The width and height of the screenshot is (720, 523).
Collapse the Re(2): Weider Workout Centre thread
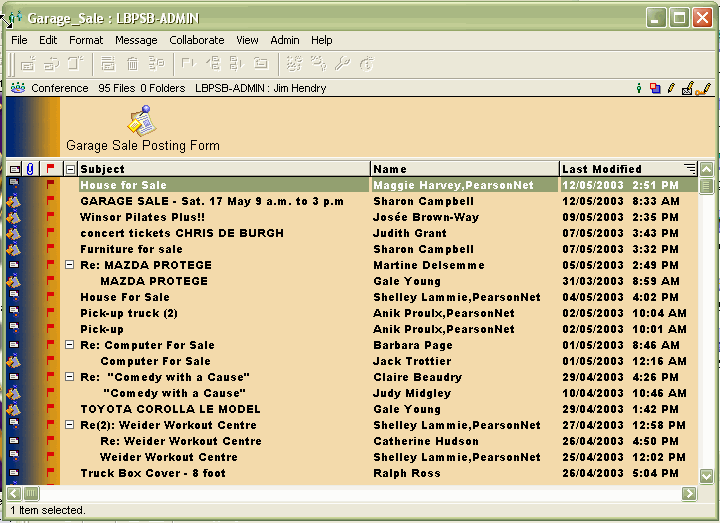point(70,425)
